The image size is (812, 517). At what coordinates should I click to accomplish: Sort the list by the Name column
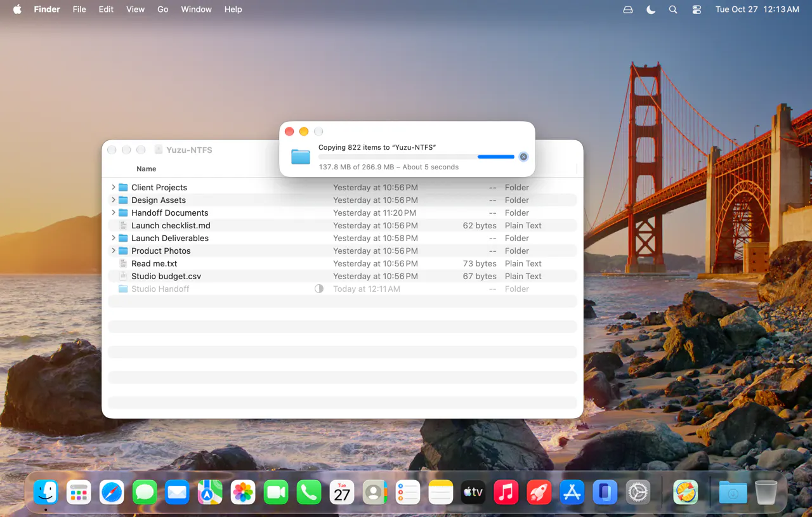pyautogui.click(x=147, y=169)
